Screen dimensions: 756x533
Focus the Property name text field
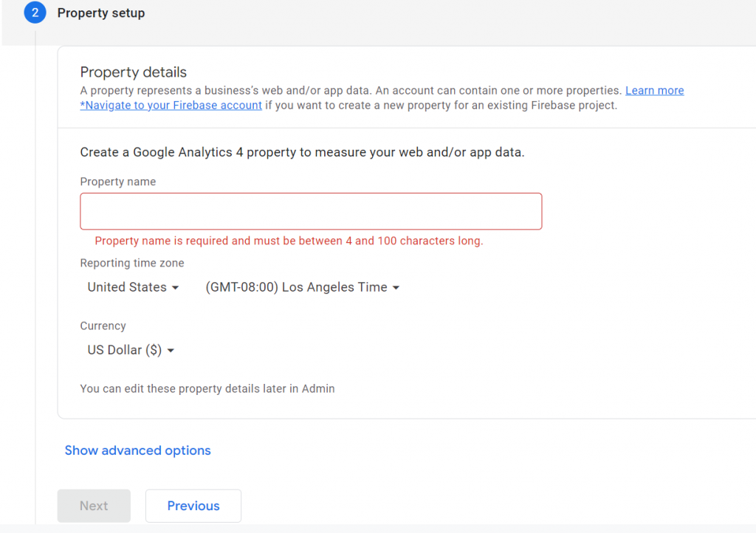coord(311,211)
